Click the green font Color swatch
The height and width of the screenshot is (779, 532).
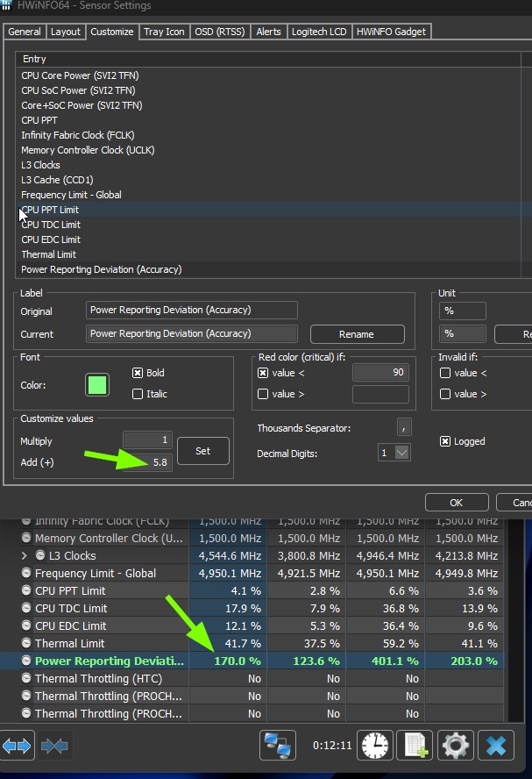[96, 385]
